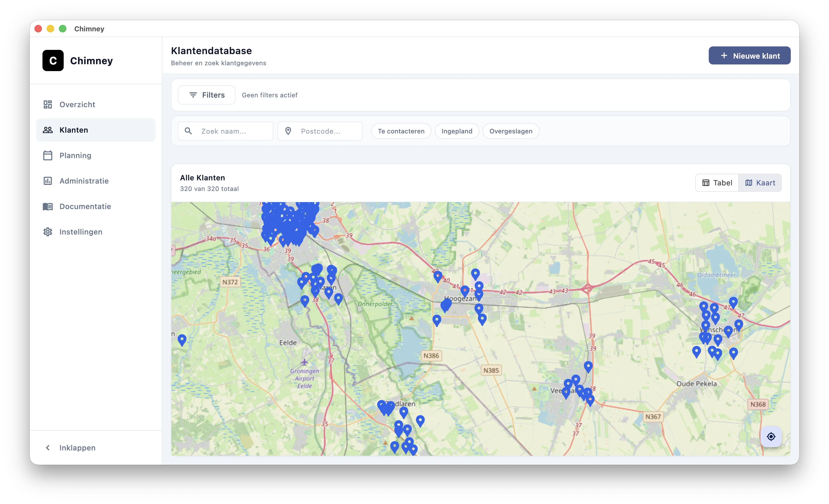The width and height of the screenshot is (829, 504).
Task: Toggle the Te contacteren filter chip
Action: (x=401, y=131)
